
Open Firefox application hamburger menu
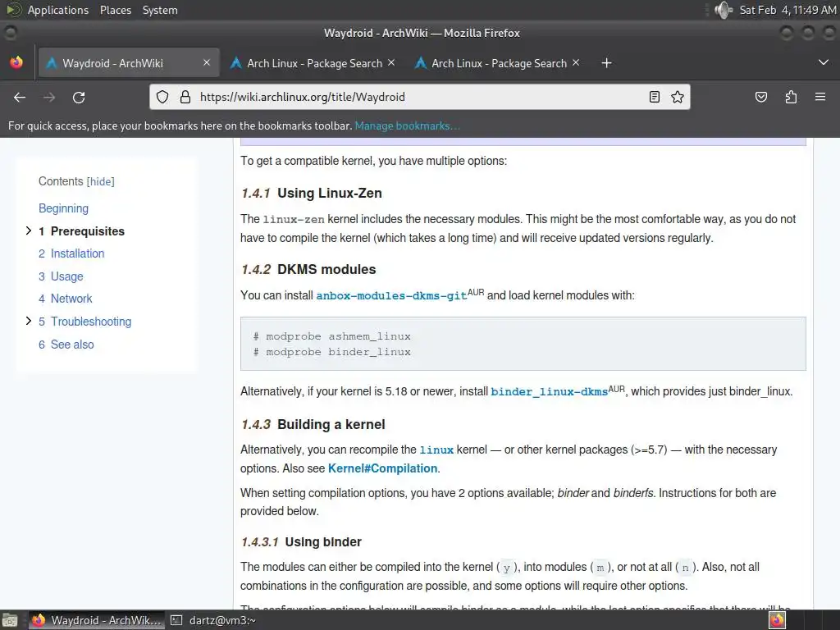point(820,97)
